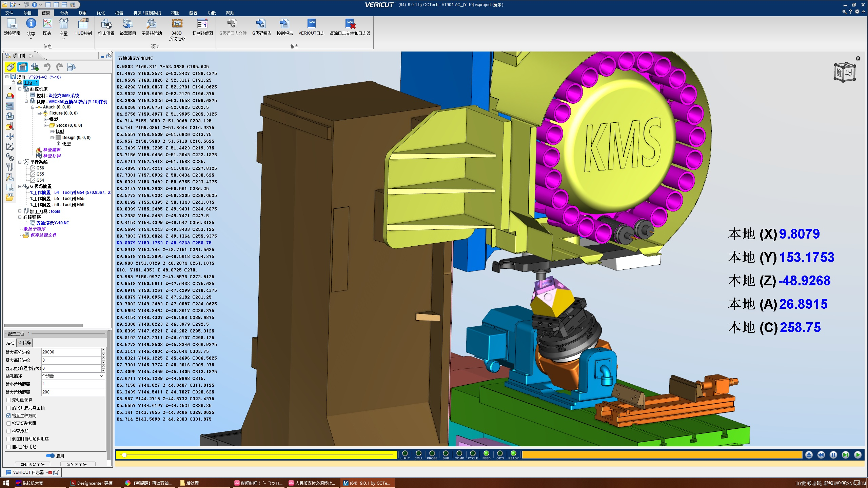Click the coordinate system icon in the side strip
The width and height of the screenshot is (868, 488).
tap(10, 147)
